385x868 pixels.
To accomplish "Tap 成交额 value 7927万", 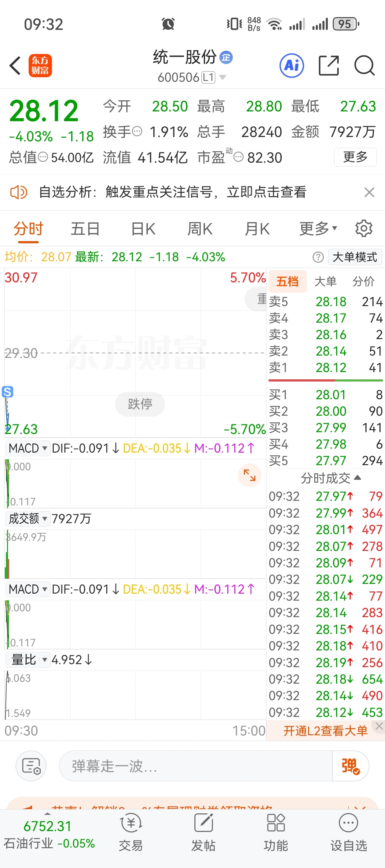I will [71, 518].
